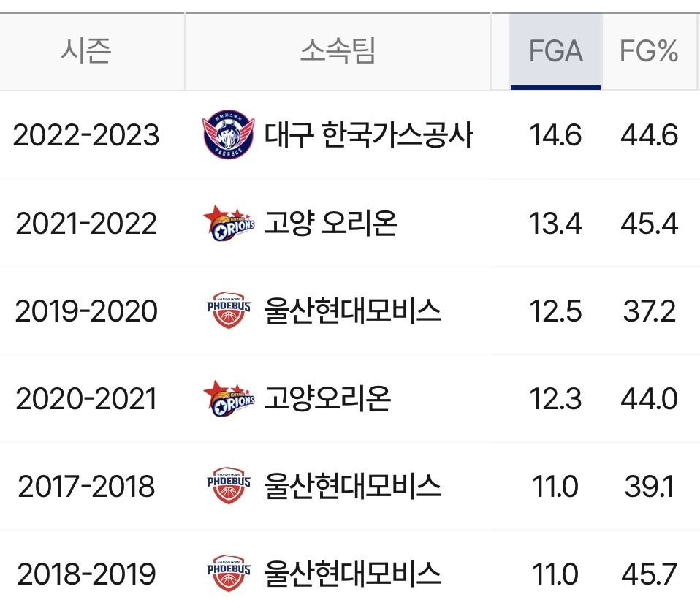Click the Phoebus logo in 2018-2019 row
The height and width of the screenshot is (616, 700).
pyautogui.click(x=229, y=574)
